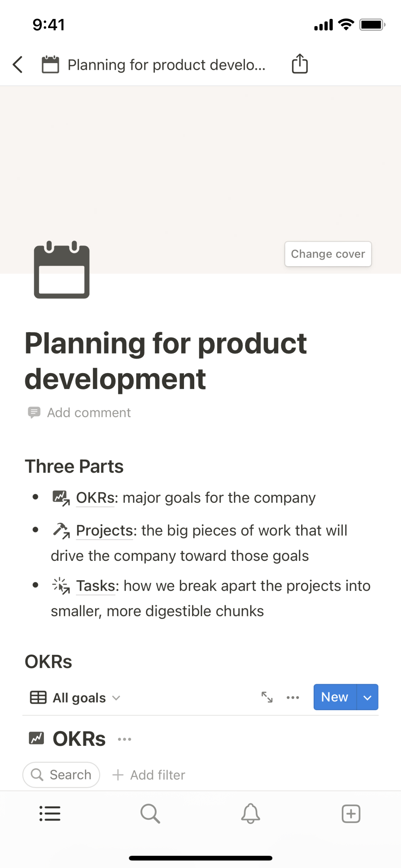Open the bottom search magnifier tab
This screenshot has height=868, width=401.
pos(150,813)
